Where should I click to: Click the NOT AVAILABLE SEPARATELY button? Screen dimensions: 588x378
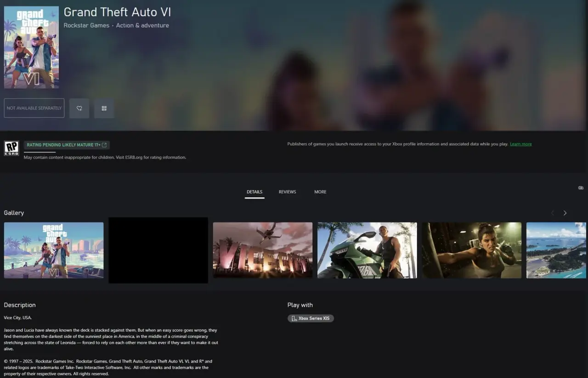34,108
